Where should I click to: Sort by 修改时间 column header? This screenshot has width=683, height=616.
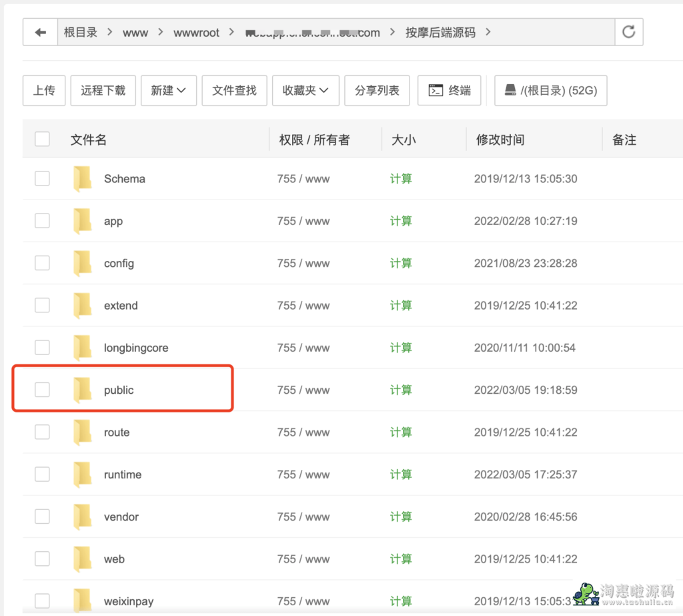pyautogui.click(x=500, y=139)
